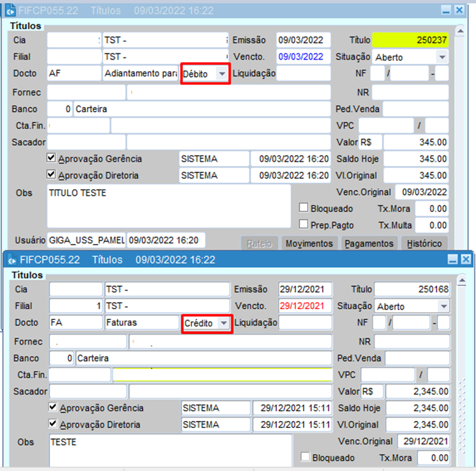Viewport: 476px width, 471px height.
Task: Check the Bloqueado box in bottom window
Action: point(305,457)
